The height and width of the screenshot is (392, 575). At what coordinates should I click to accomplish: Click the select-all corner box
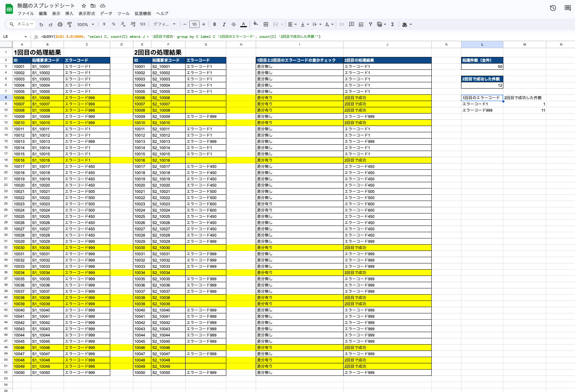pyautogui.click(x=6, y=44)
